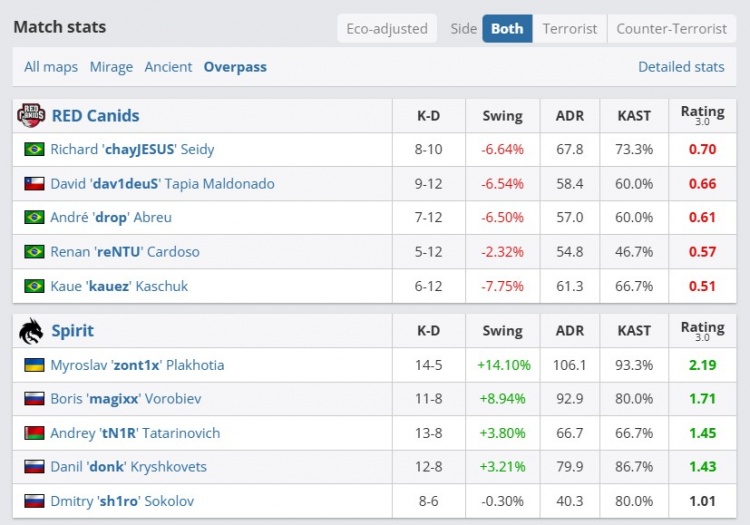Select the Both side filter
The height and width of the screenshot is (525, 750).
coord(507,29)
